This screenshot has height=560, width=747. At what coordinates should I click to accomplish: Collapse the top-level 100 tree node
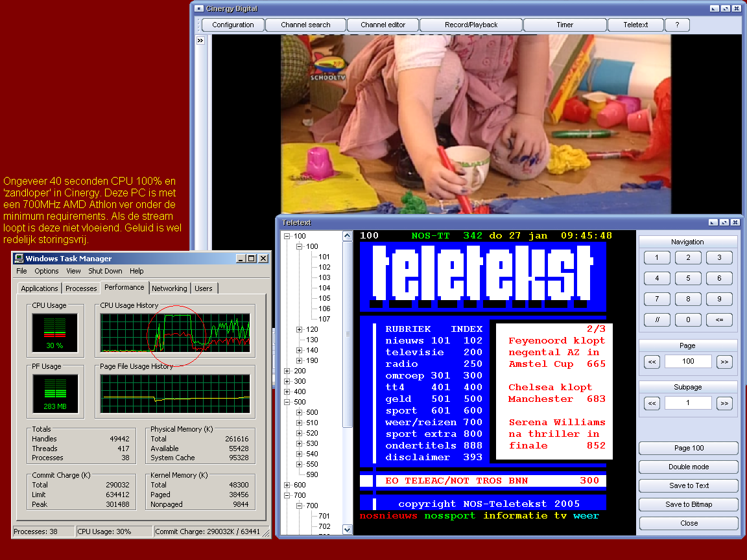click(x=287, y=236)
